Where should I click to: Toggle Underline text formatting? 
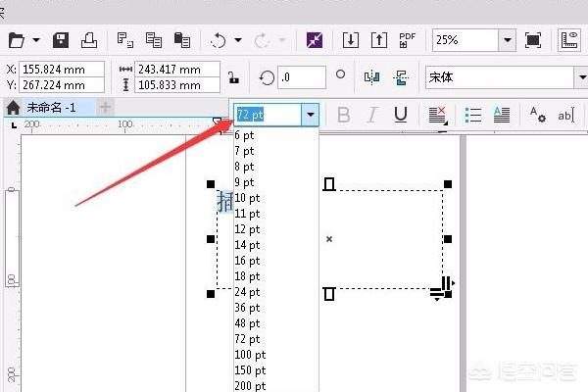[401, 115]
